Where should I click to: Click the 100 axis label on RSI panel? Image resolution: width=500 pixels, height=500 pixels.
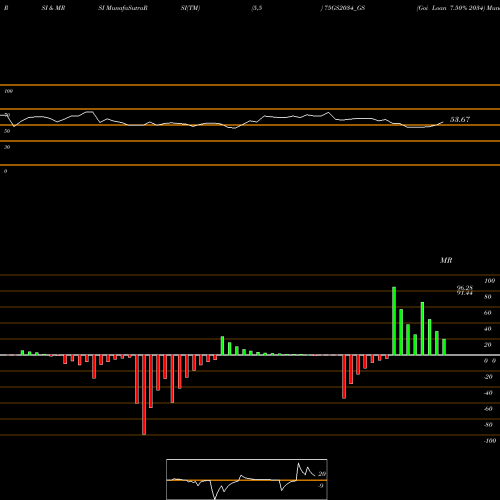(9, 91)
